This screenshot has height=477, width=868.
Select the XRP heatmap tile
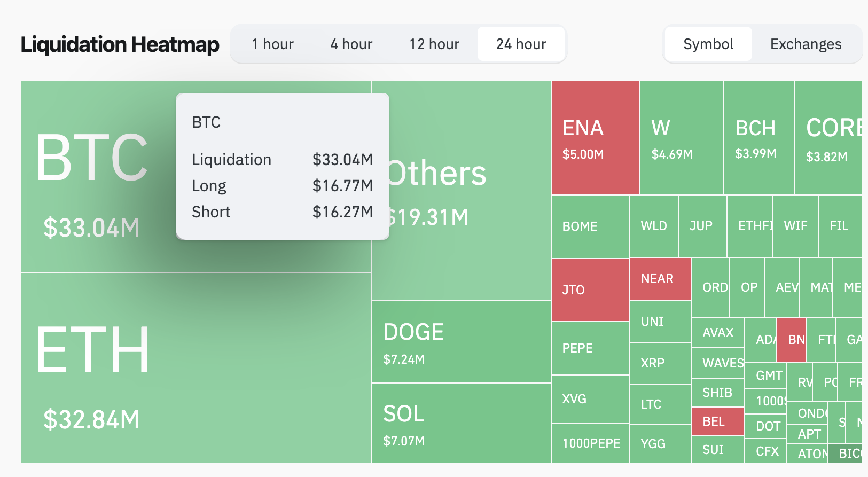[660, 363]
